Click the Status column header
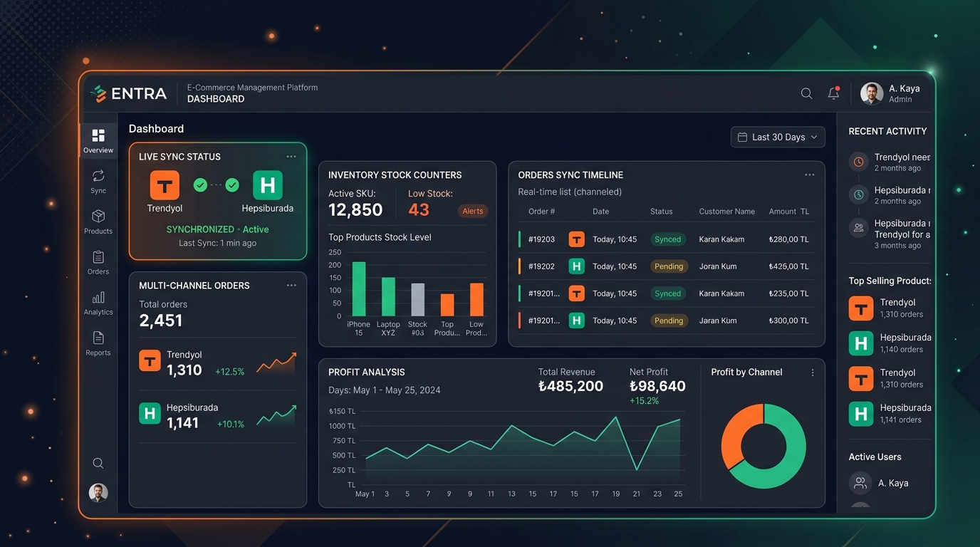 coord(662,212)
